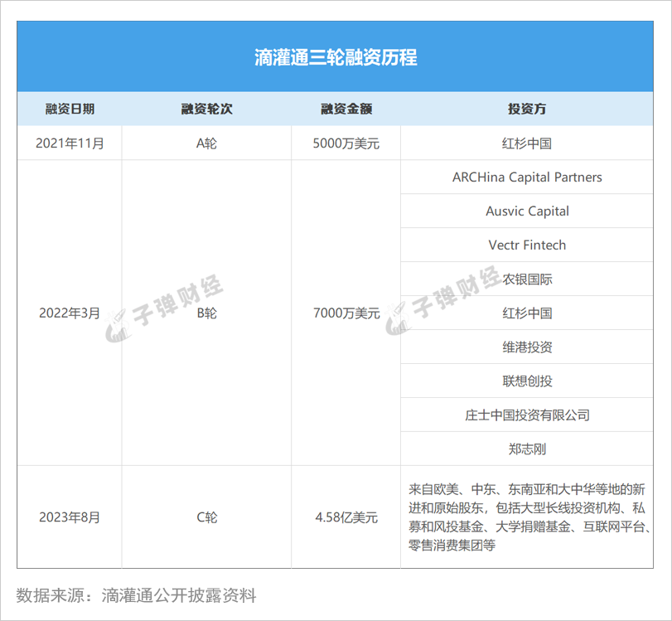
Task: Select the 融资轮次 column header
Action: pos(206,109)
